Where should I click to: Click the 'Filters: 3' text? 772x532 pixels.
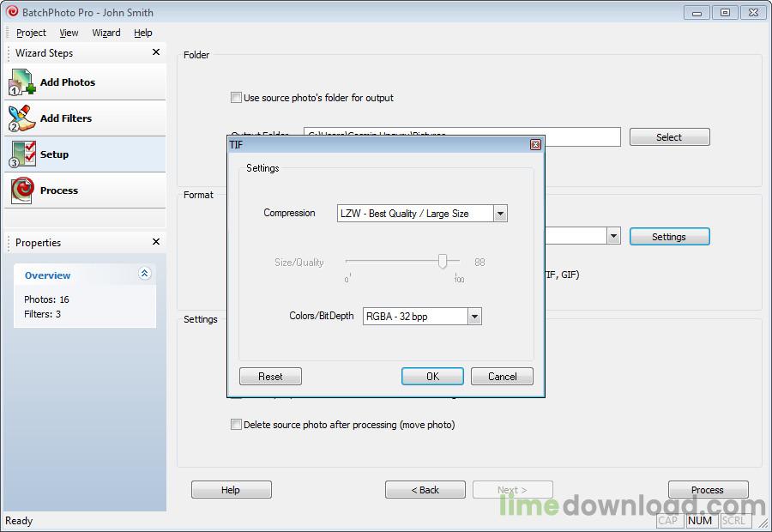42,314
